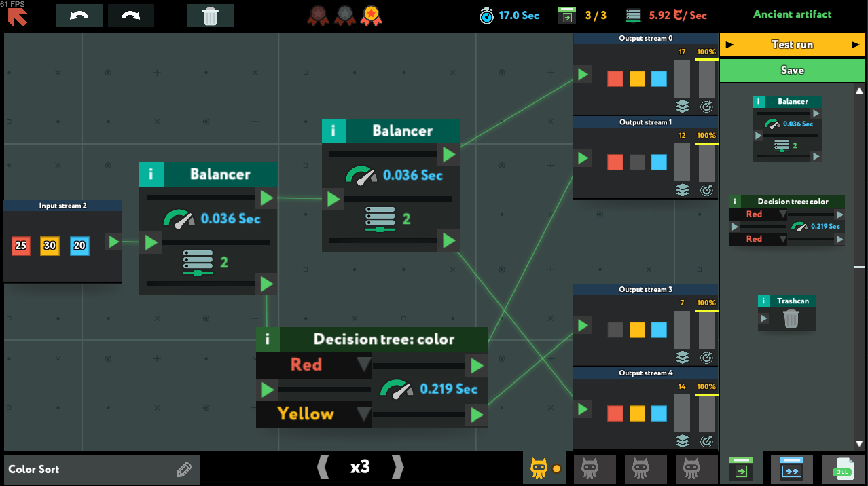Click the red back arrow icon
The height and width of the screenshot is (486, 868).
coord(18,17)
